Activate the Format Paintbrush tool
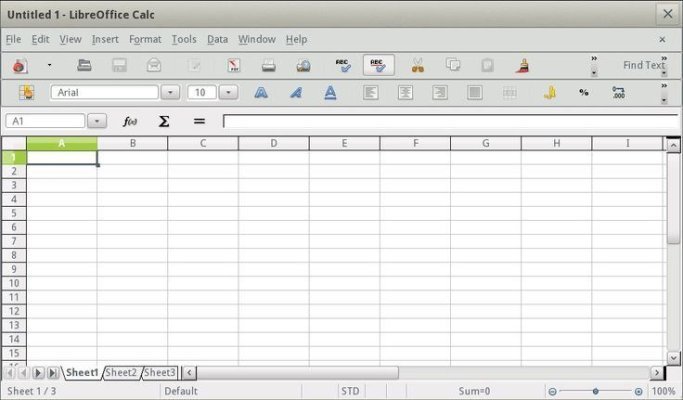The width and height of the screenshot is (683, 400). (x=522, y=65)
